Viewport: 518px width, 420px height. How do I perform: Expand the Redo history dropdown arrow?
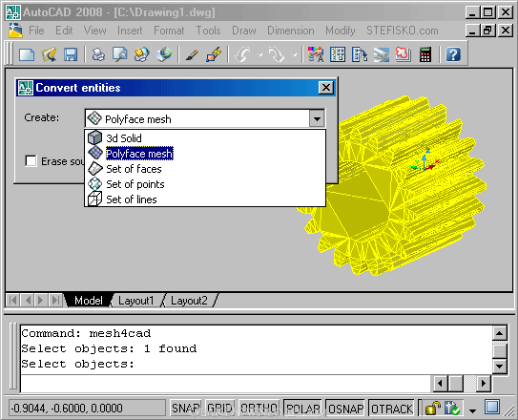point(294,54)
